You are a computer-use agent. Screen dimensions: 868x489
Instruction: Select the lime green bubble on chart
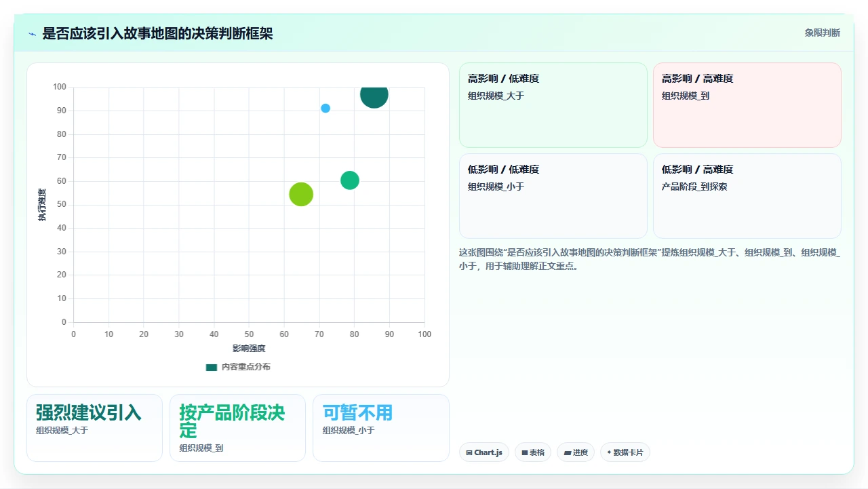click(301, 195)
